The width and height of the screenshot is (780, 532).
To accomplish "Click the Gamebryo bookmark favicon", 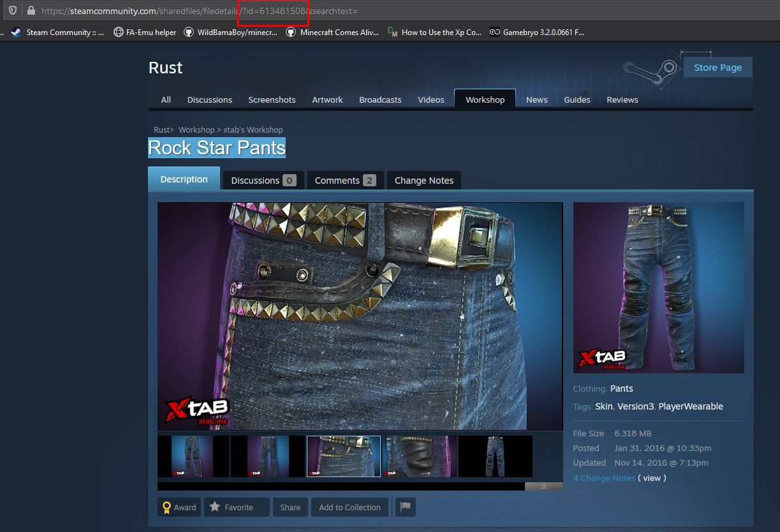I will click(x=494, y=32).
